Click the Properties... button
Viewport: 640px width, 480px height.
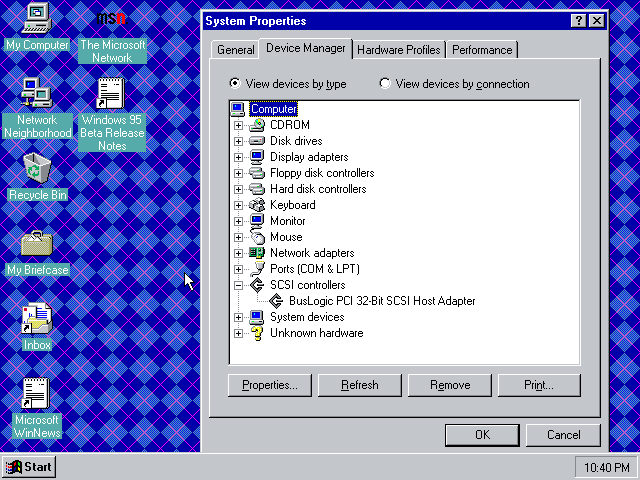pos(270,385)
